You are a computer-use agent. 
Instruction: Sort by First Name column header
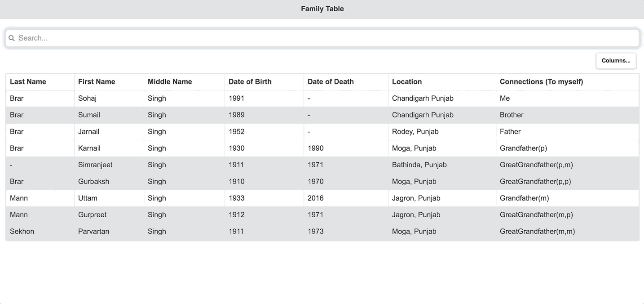click(x=97, y=82)
